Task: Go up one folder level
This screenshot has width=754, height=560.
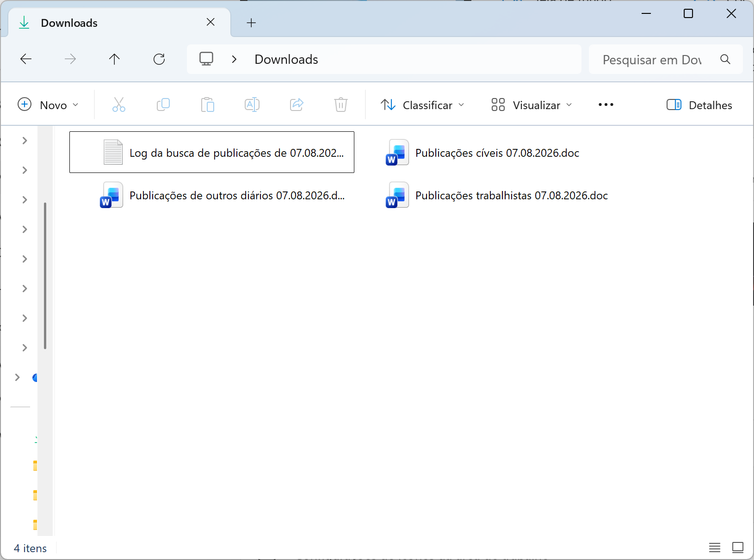Action: [114, 59]
